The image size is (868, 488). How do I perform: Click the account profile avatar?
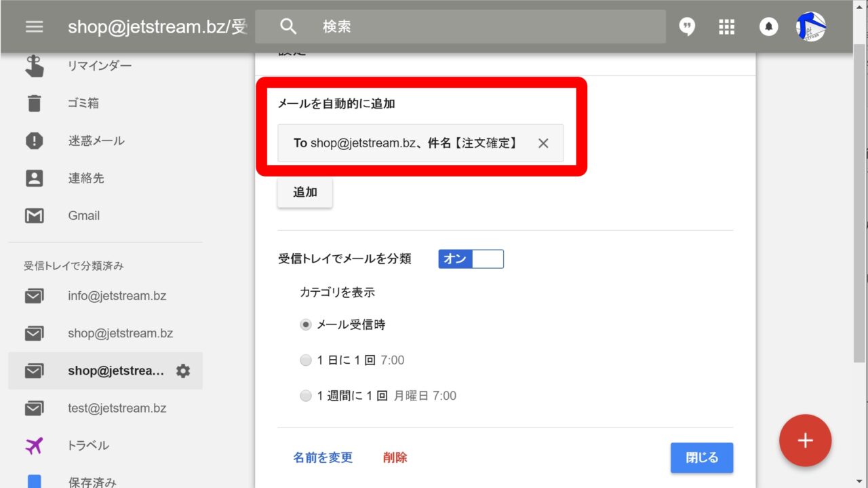pyautogui.click(x=810, y=26)
